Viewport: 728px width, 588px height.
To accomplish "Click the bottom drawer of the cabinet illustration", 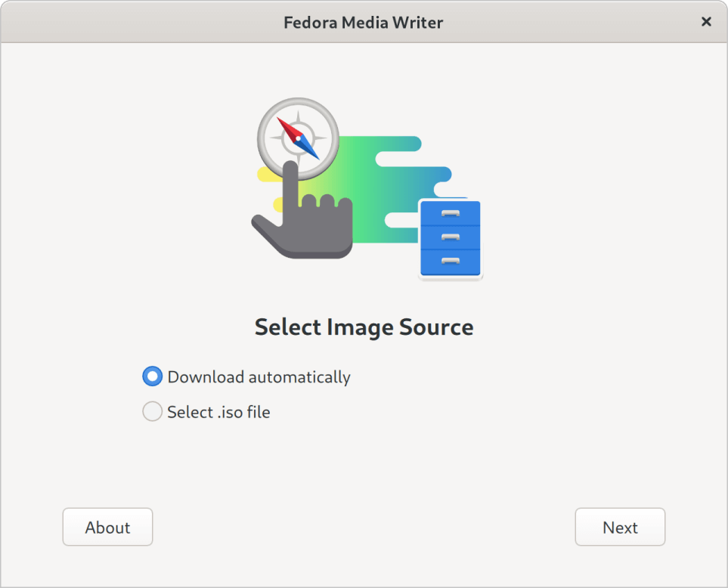I will click(x=450, y=263).
